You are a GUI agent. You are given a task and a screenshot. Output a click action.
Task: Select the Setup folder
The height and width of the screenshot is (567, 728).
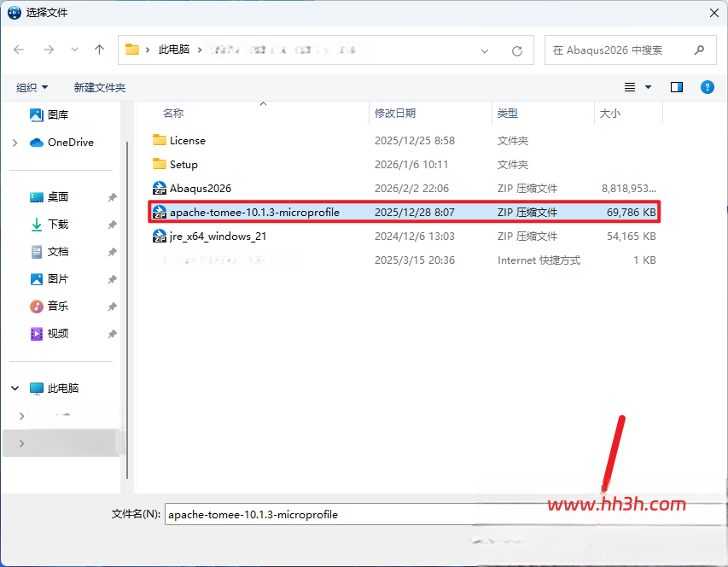click(404, 165)
